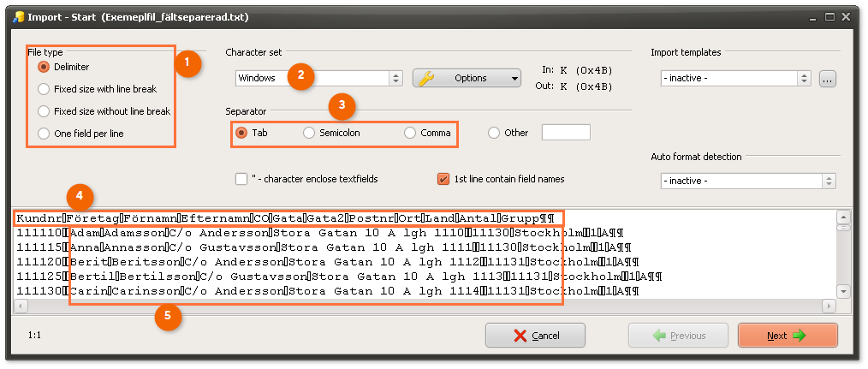This screenshot has height=369, width=868.
Task: Maximize the Import window
Action: click(x=829, y=17)
